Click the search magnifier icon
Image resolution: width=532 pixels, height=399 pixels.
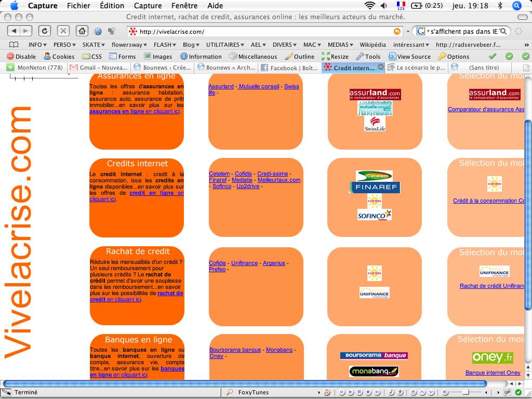pyautogui.click(x=503, y=32)
